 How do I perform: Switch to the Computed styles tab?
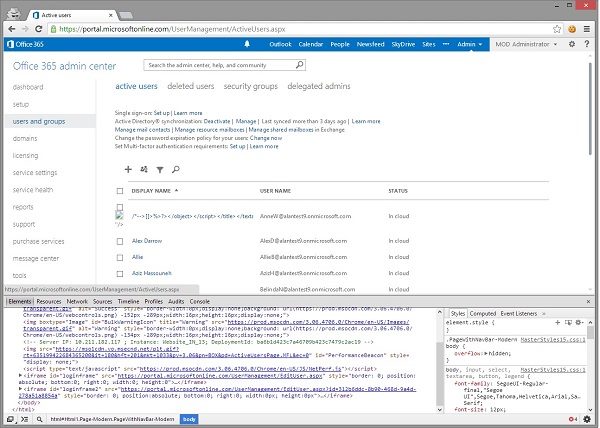tap(483, 314)
